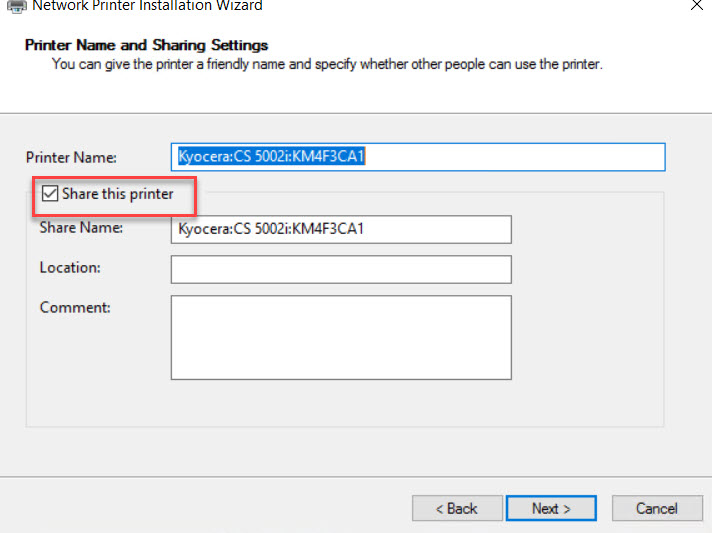
Task: Cancel the printer installation wizard
Action: click(x=657, y=508)
